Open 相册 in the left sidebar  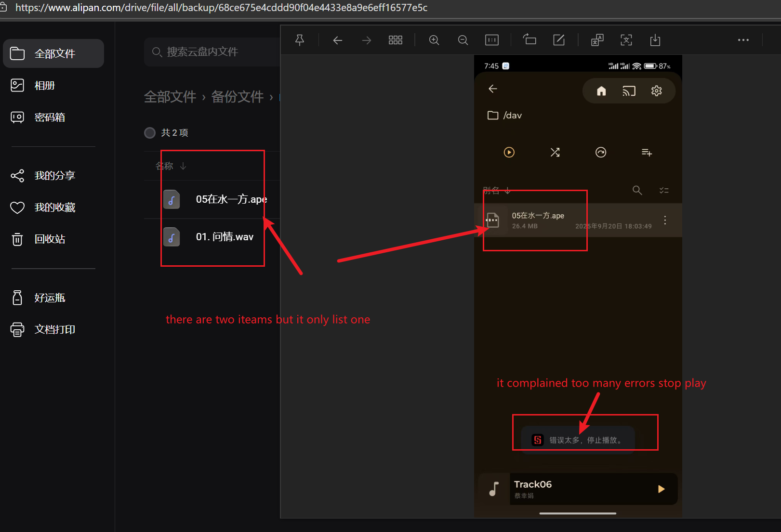coord(44,86)
